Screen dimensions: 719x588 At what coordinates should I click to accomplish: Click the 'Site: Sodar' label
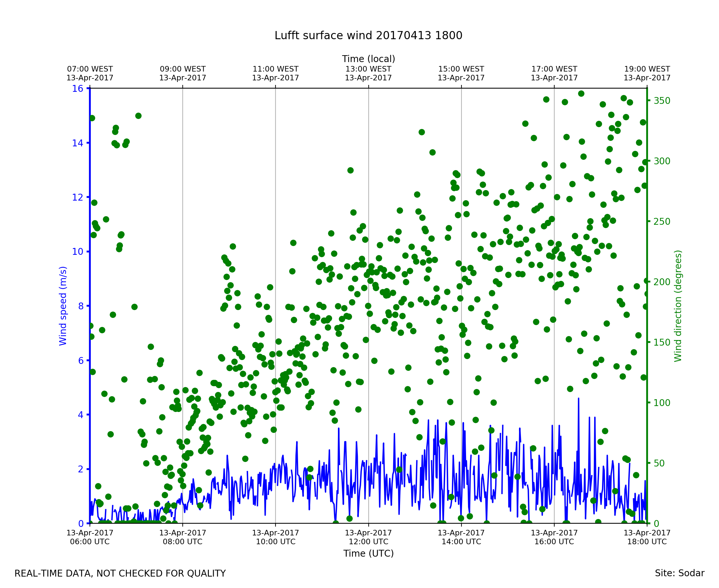tap(679, 573)
